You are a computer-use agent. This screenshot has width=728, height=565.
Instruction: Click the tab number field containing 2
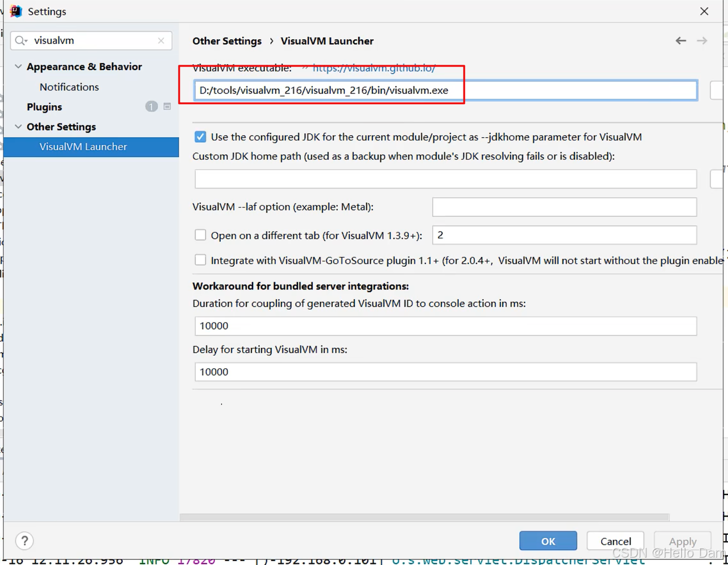[x=564, y=235]
